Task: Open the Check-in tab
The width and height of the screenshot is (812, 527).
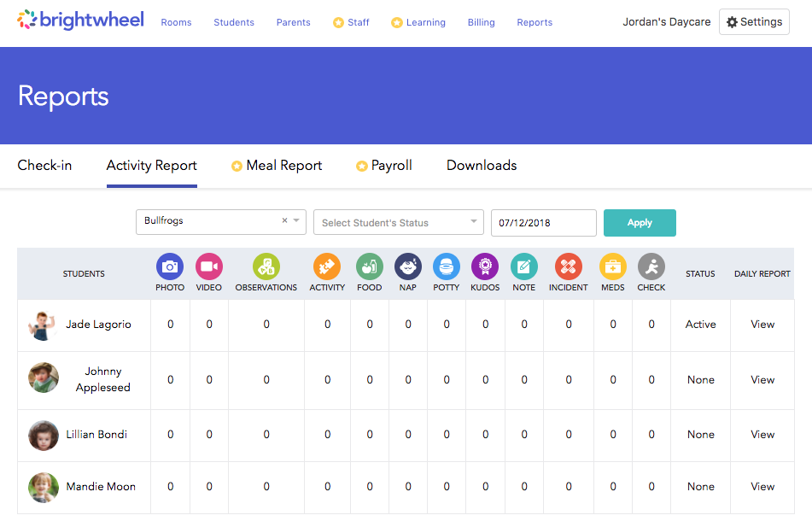Action: (x=44, y=166)
